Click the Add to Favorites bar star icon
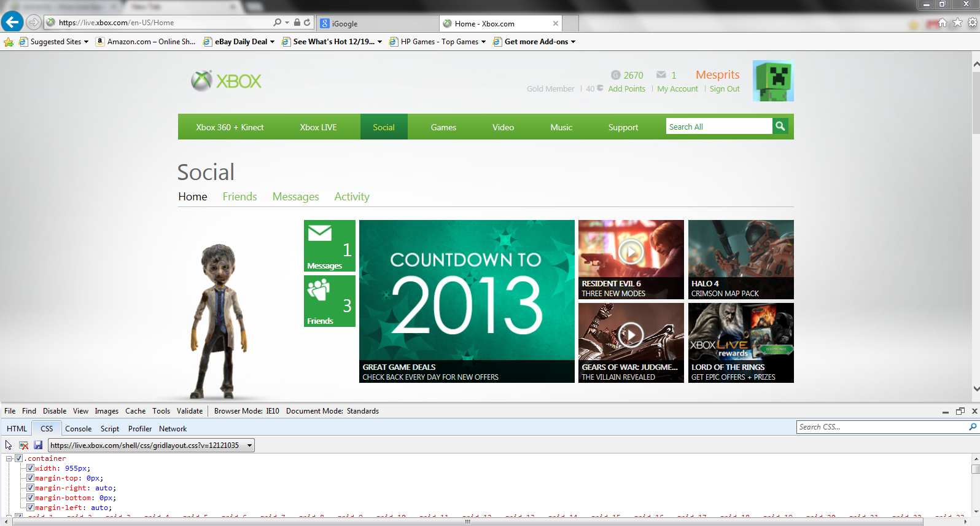 (9, 42)
